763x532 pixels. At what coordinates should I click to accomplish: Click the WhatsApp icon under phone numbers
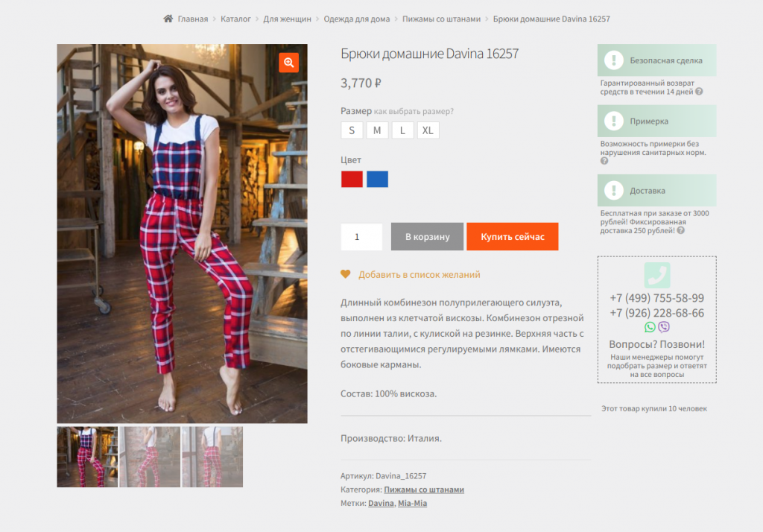(650, 327)
